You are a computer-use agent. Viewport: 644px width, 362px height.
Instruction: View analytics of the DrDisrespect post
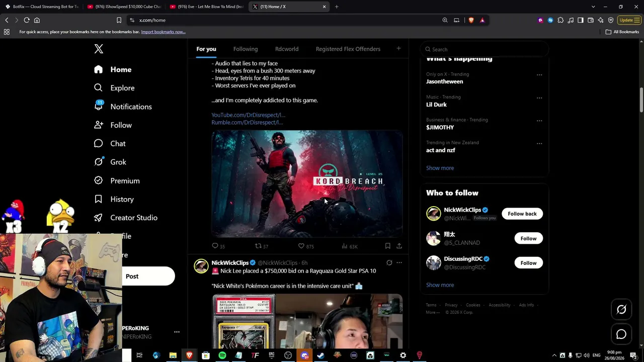[x=349, y=246]
